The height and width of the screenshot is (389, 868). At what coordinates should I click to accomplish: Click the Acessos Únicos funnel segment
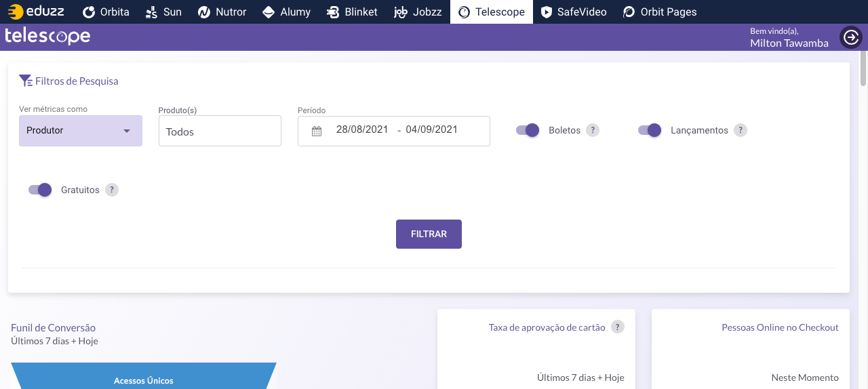pyautogui.click(x=144, y=376)
